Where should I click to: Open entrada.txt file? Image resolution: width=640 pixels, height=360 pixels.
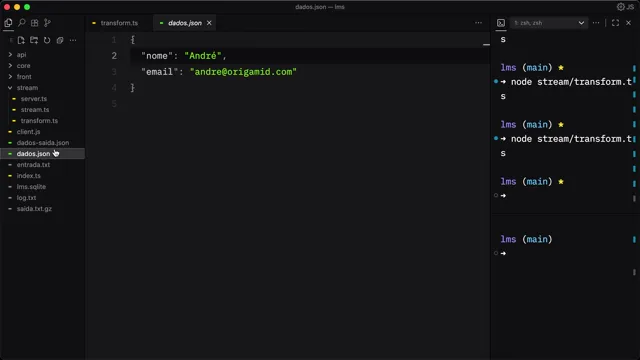[x=33, y=164]
